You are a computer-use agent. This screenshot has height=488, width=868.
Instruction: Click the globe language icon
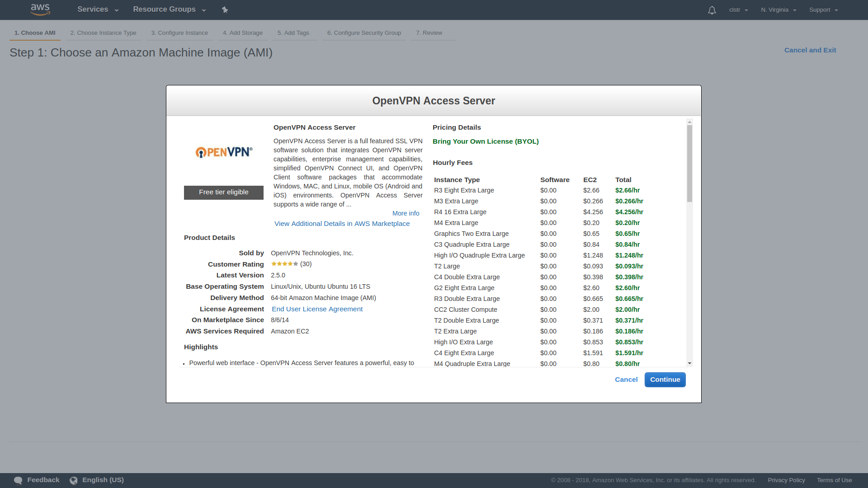(x=74, y=480)
